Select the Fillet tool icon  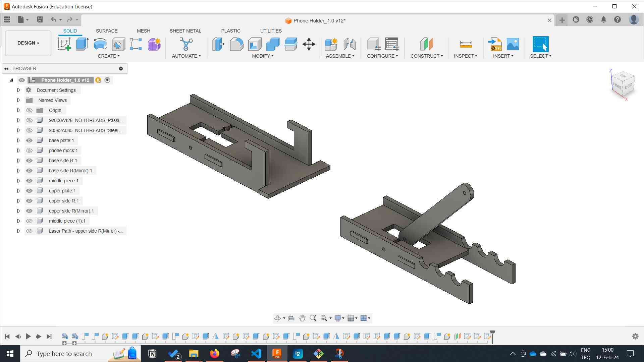(x=236, y=44)
